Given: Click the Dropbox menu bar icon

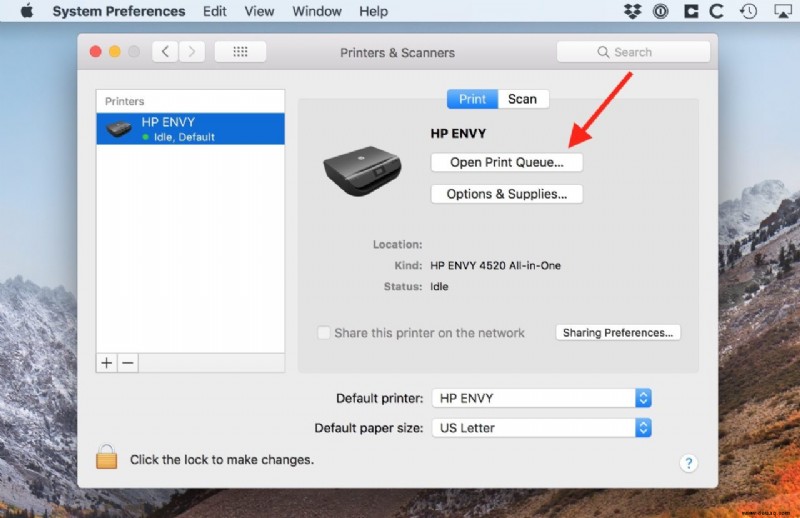Looking at the screenshot, I should tap(633, 11).
